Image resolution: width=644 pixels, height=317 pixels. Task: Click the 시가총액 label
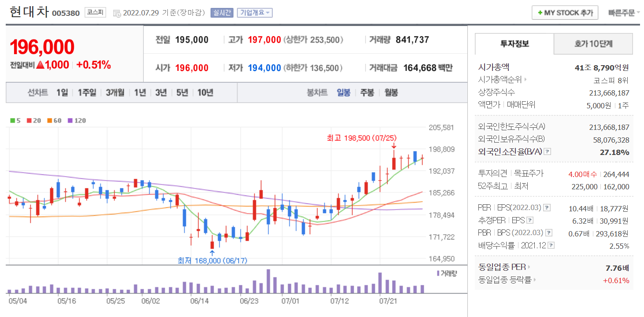tap(493, 67)
